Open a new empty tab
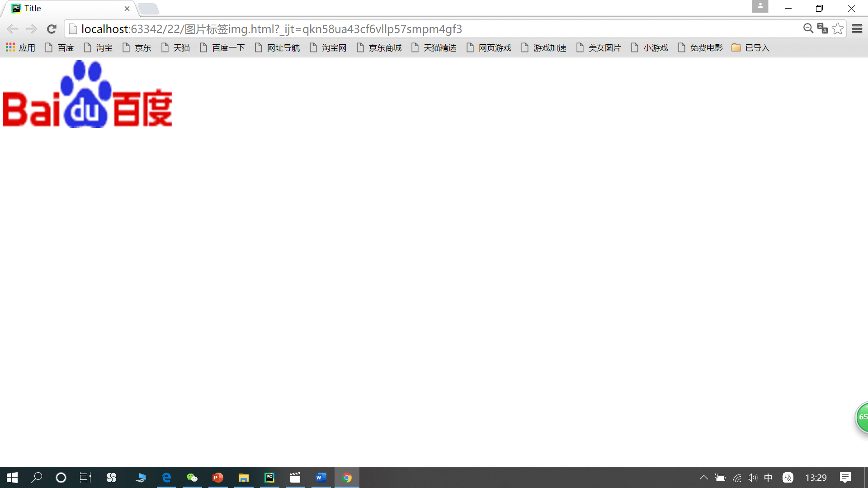This screenshot has width=868, height=488. (148, 9)
